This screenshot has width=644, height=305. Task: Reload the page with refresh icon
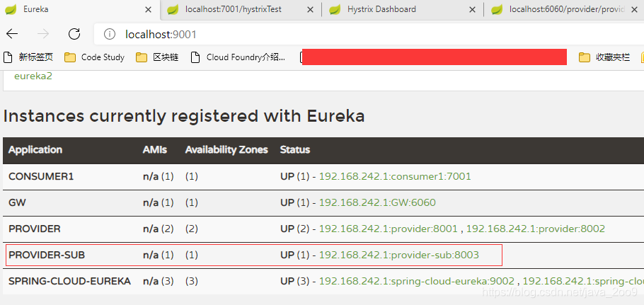click(x=74, y=34)
